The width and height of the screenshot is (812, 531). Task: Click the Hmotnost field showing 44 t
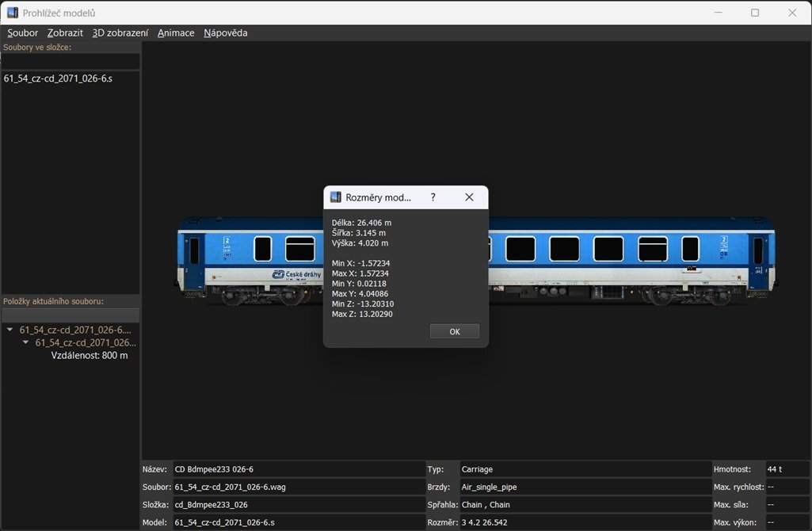point(787,469)
